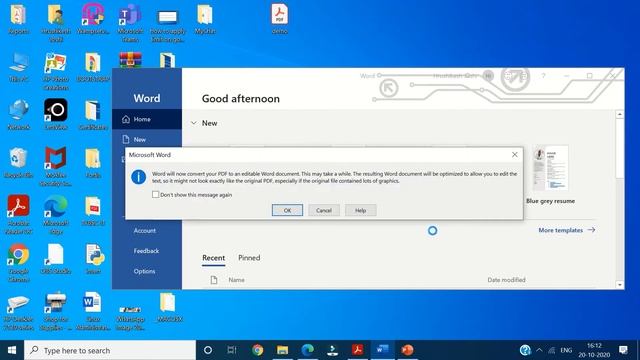Sort recent files by Name column

tap(236, 280)
